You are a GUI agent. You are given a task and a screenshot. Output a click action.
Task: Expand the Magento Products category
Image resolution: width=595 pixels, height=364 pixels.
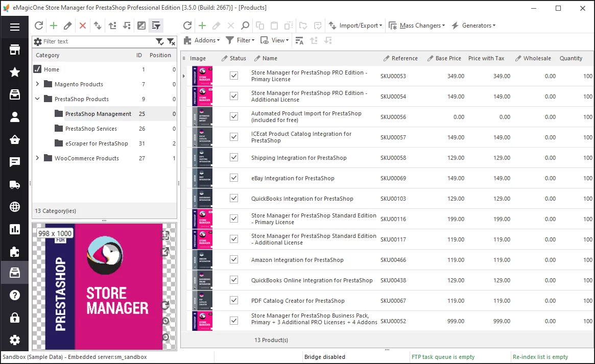coord(37,84)
